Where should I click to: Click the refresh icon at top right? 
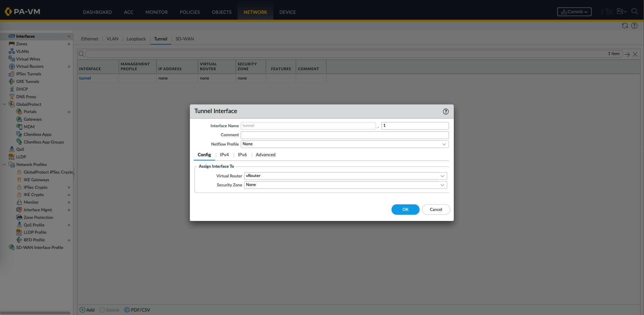click(625, 26)
